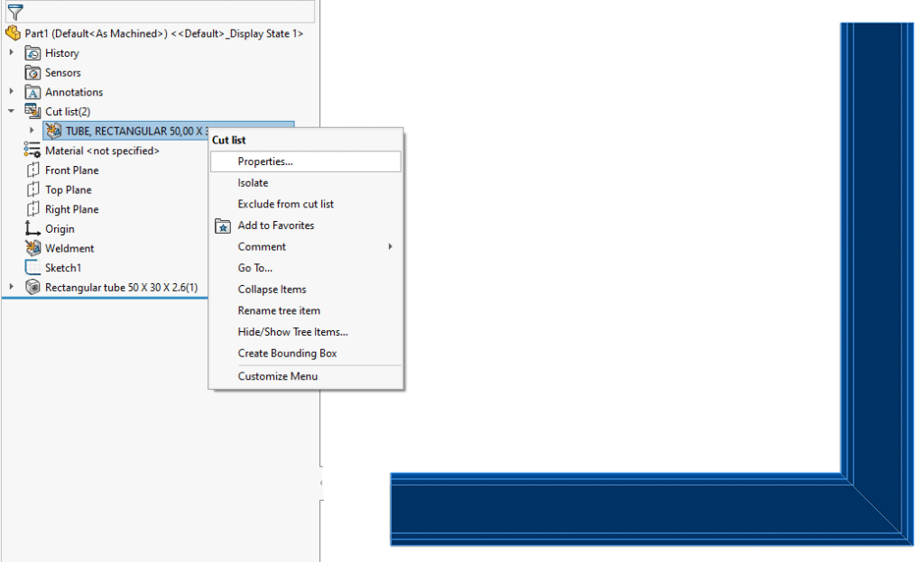Expand the Rectangular tube 50 X 30 item

click(11, 287)
